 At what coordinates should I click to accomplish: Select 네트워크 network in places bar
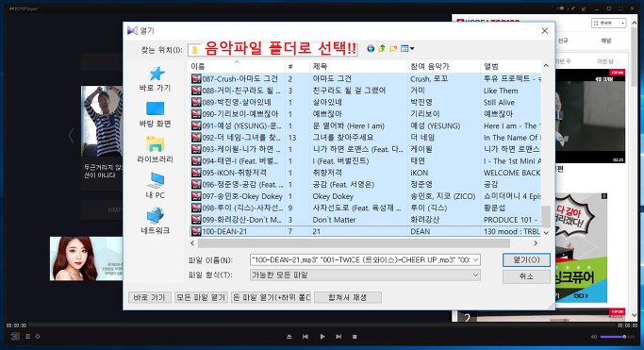click(x=156, y=222)
